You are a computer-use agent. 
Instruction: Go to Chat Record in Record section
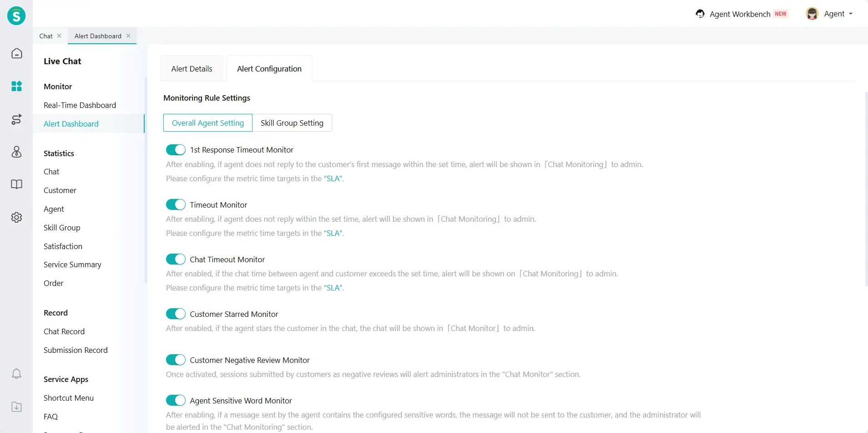[64, 331]
